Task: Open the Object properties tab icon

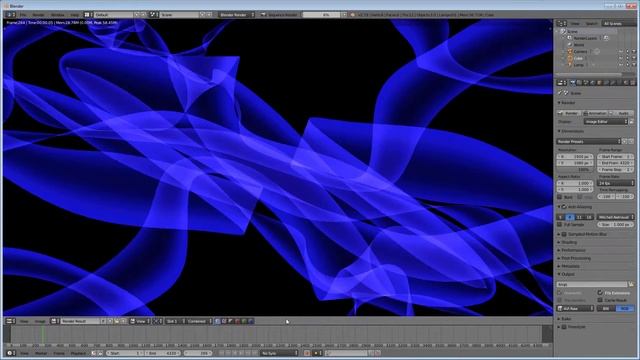Action: click(x=600, y=83)
